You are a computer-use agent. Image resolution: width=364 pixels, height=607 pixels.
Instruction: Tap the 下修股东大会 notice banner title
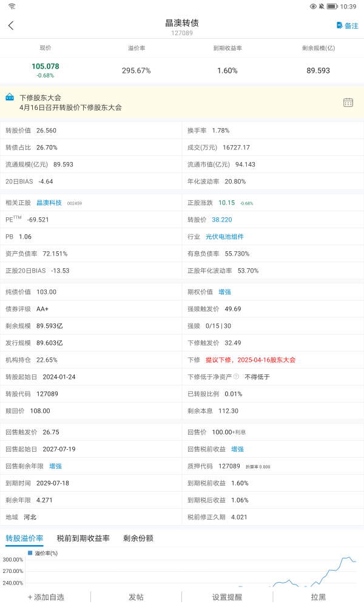coord(40,98)
